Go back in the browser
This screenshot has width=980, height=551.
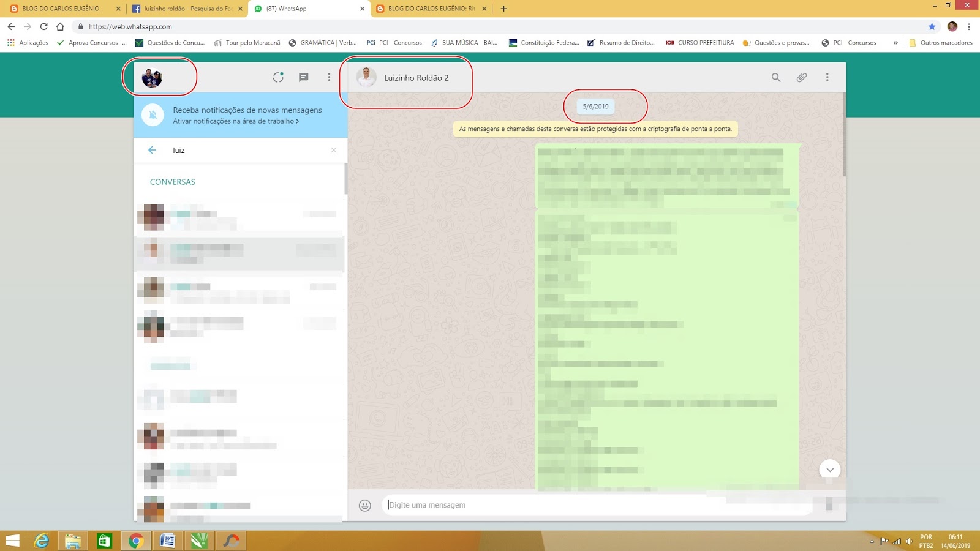(x=11, y=26)
